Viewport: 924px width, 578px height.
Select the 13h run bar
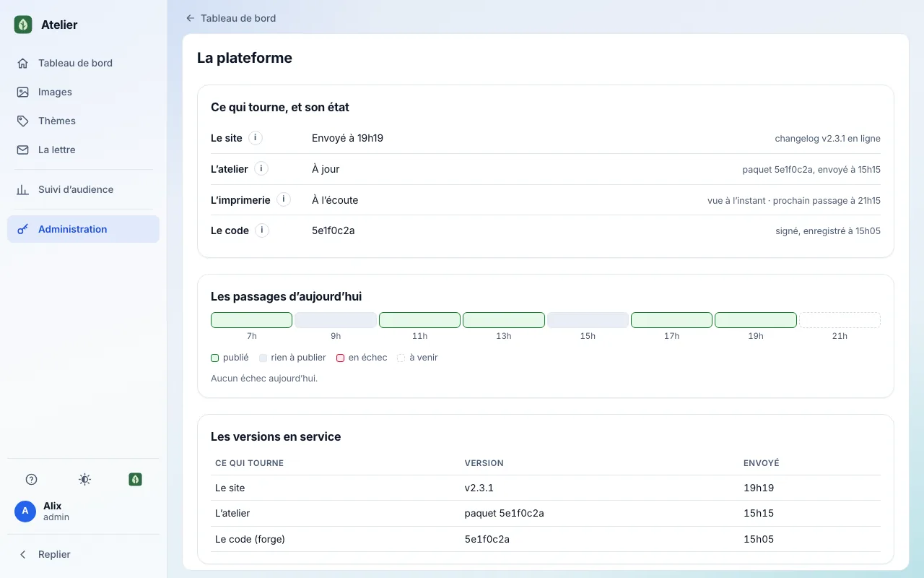[504, 320]
